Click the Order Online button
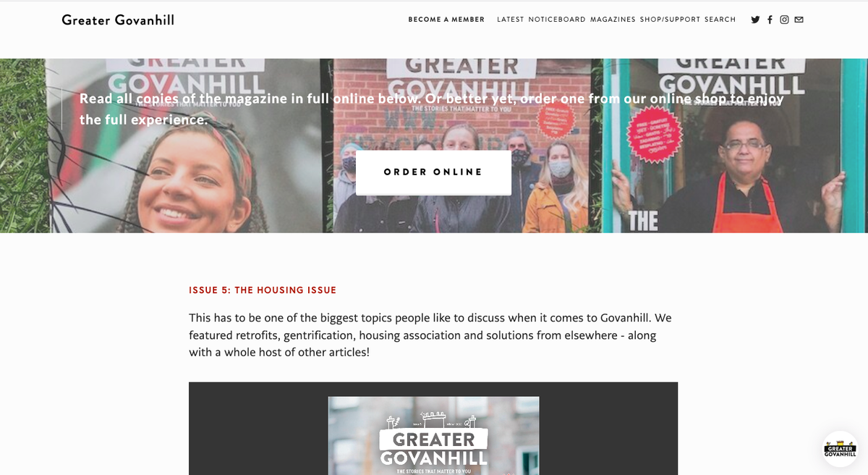This screenshot has height=475, width=868. [433, 172]
